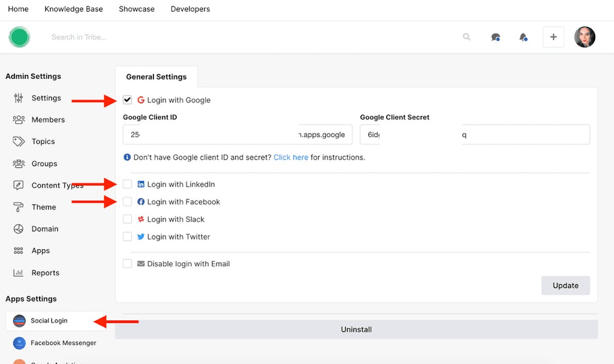
Task: Check Disable login with Email
Action: (x=127, y=264)
